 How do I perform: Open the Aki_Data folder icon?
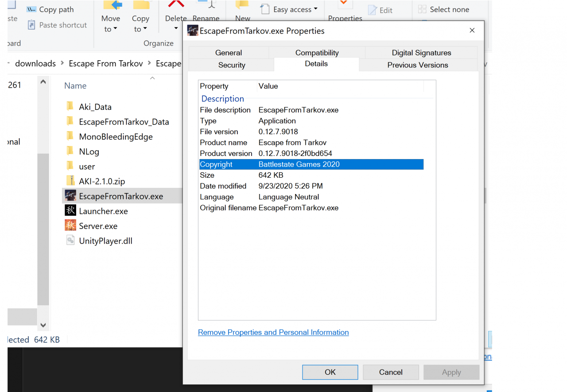pyautogui.click(x=70, y=106)
